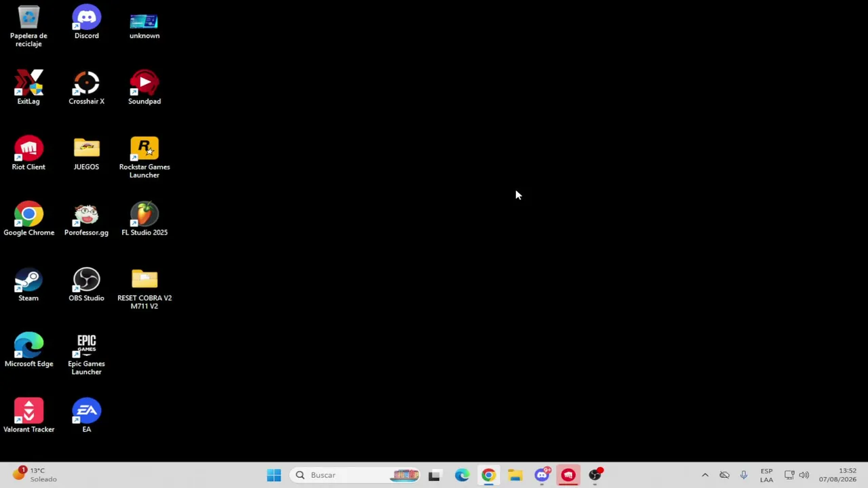Switch to Discord in the taskbar

tap(542, 475)
